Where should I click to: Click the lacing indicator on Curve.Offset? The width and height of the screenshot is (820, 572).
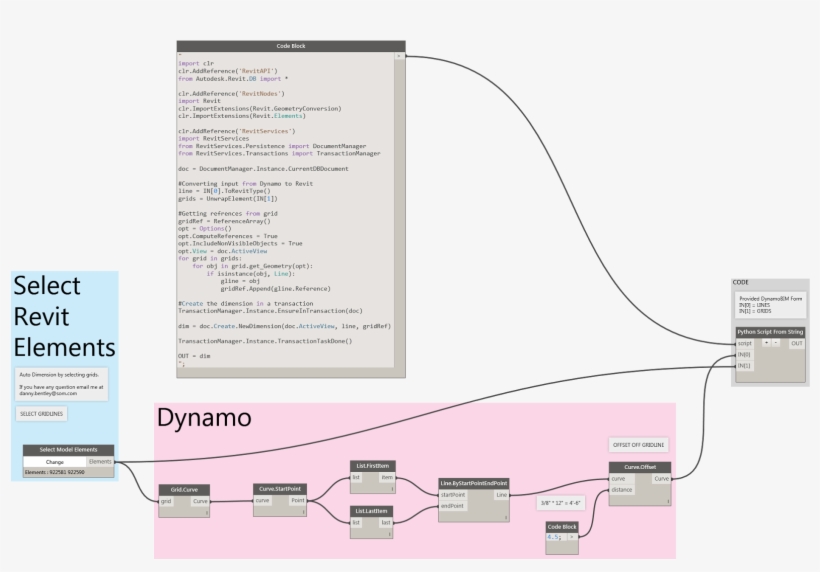tap(668, 502)
